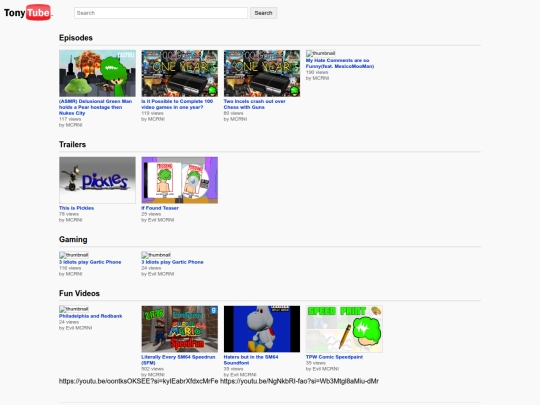Click the '190 views' text
Viewport: 540px width, 405px height.
(x=317, y=72)
